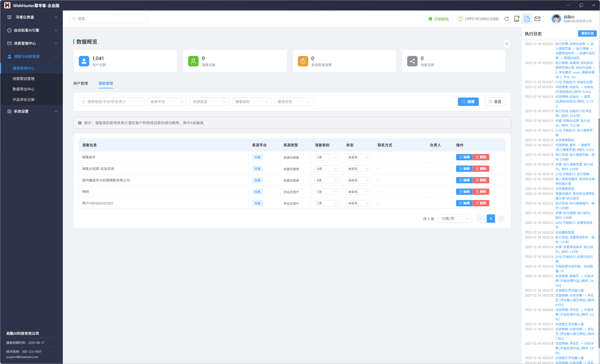Open the mail envelope icon in header
Screen dimensions: 600x364
click(x=537, y=19)
